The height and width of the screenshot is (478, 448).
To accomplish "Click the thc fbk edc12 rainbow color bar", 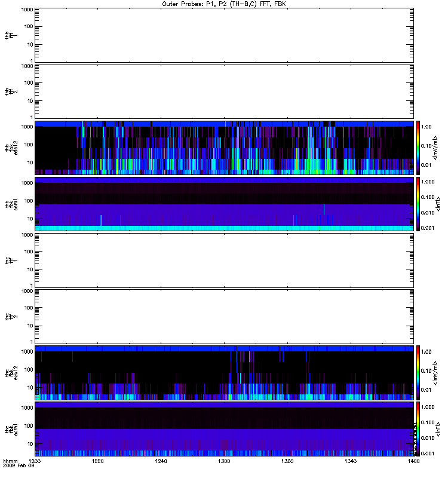I will (418, 373).
